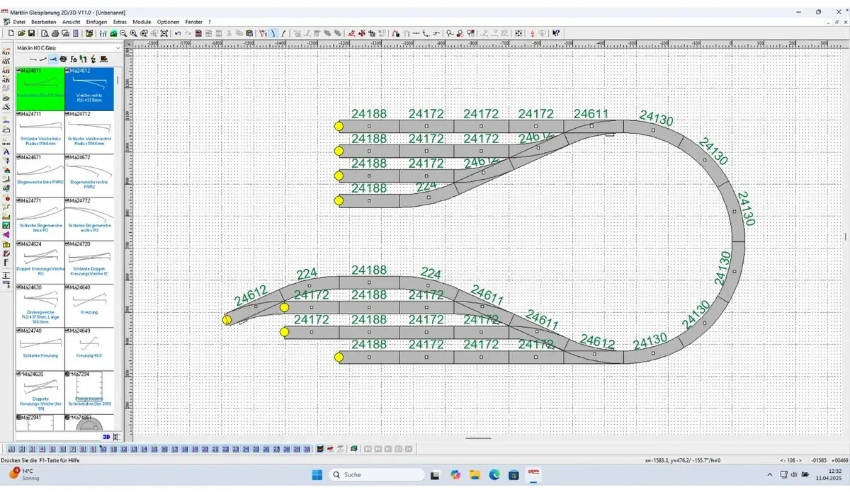This screenshot has height=504, width=850.
Task: Create a new track plan file
Action: point(11,33)
